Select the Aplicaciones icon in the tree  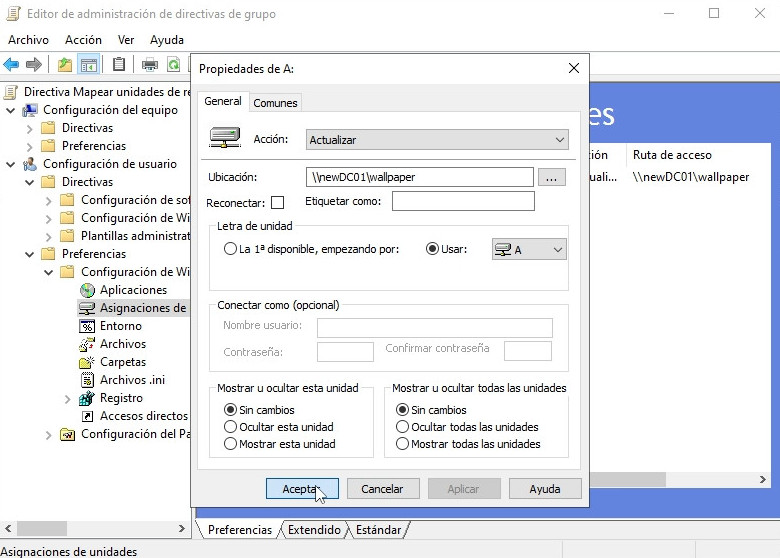click(87, 290)
